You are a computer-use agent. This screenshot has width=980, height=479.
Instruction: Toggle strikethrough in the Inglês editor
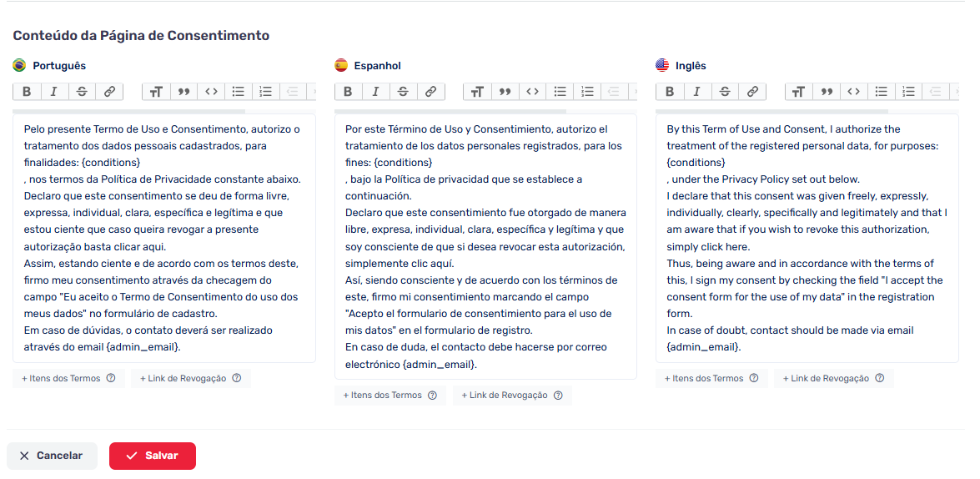click(x=725, y=92)
